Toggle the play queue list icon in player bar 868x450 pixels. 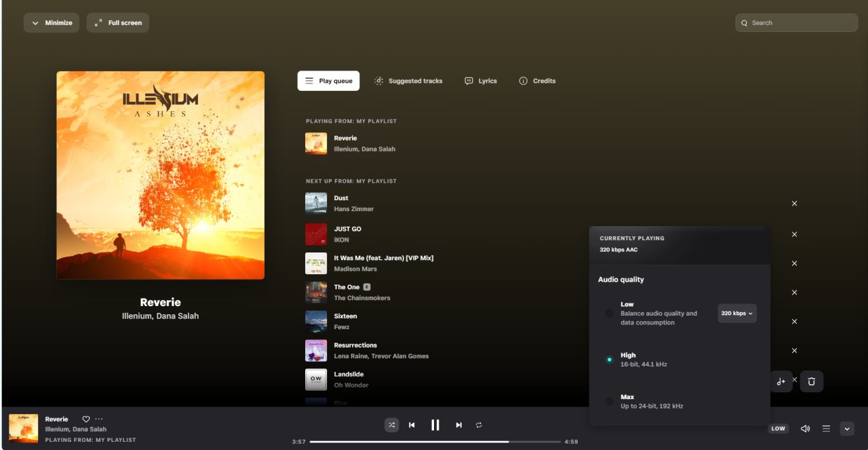(x=826, y=428)
